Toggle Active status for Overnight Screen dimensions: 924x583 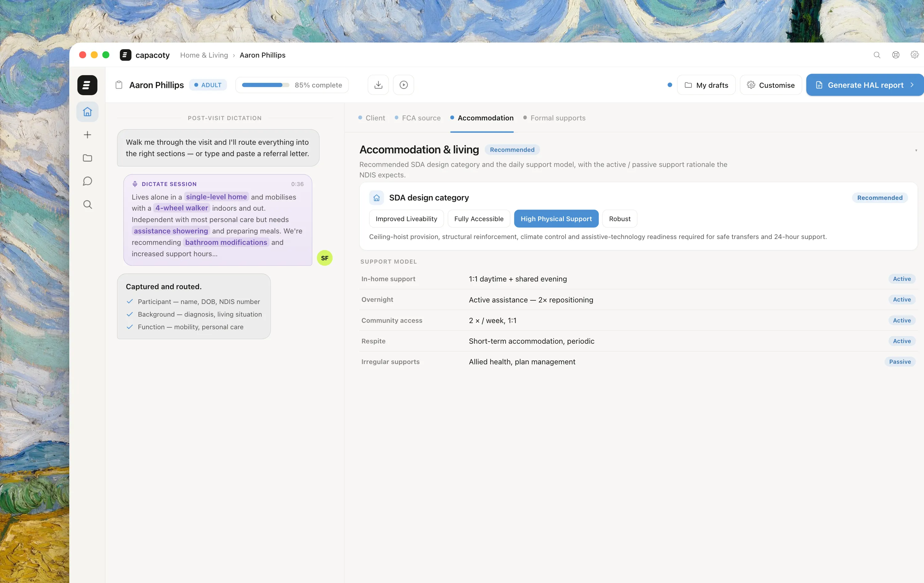coord(902,300)
